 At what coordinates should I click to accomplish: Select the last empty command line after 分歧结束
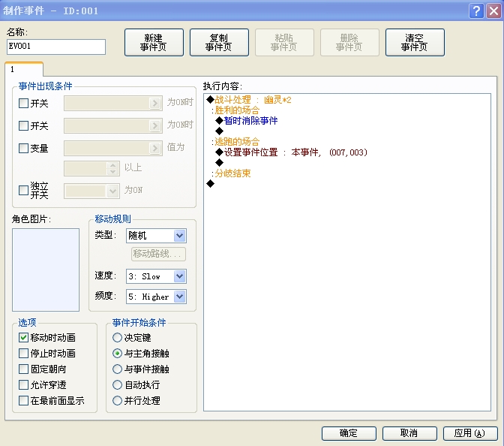pyautogui.click(x=211, y=184)
